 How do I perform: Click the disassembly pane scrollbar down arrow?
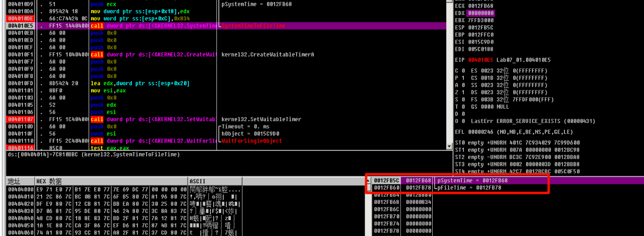click(x=449, y=146)
